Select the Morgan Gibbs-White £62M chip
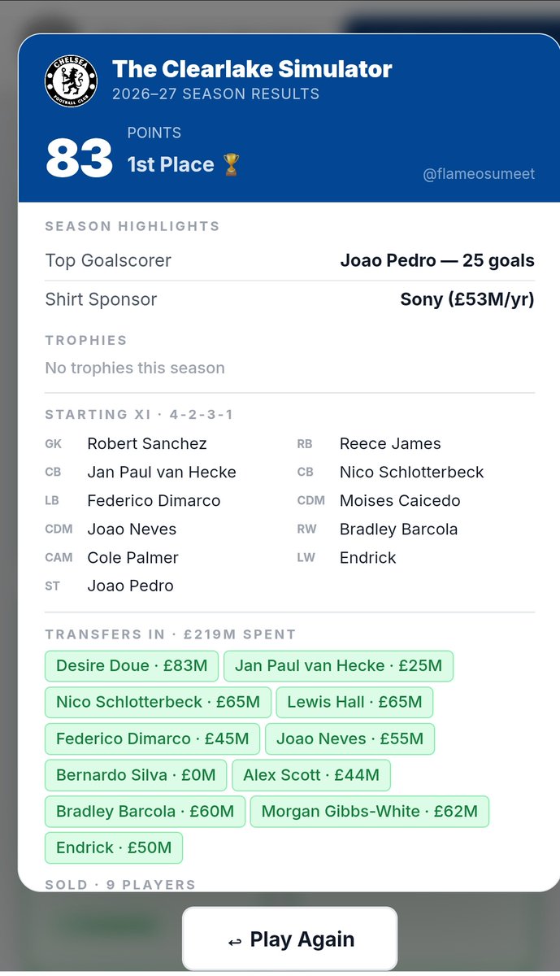 coord(370,812)
